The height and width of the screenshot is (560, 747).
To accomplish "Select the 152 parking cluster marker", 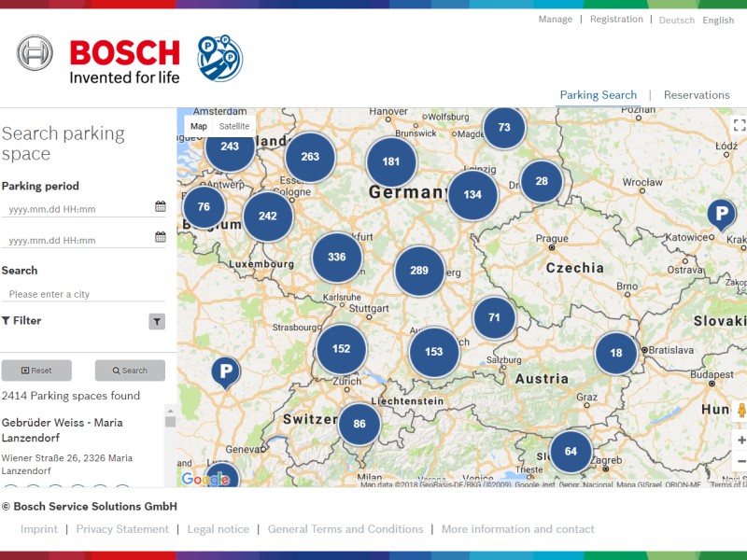I will point(341,349).
